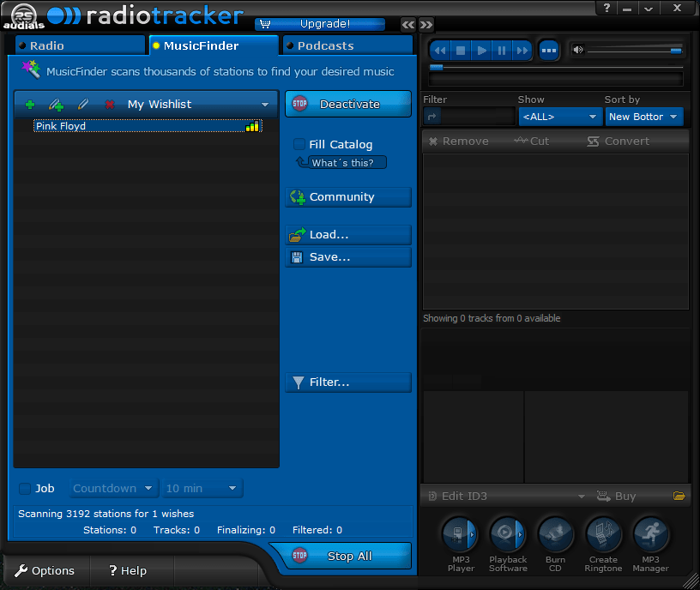Select the Cut tool above the track list

tap(532, 141)
